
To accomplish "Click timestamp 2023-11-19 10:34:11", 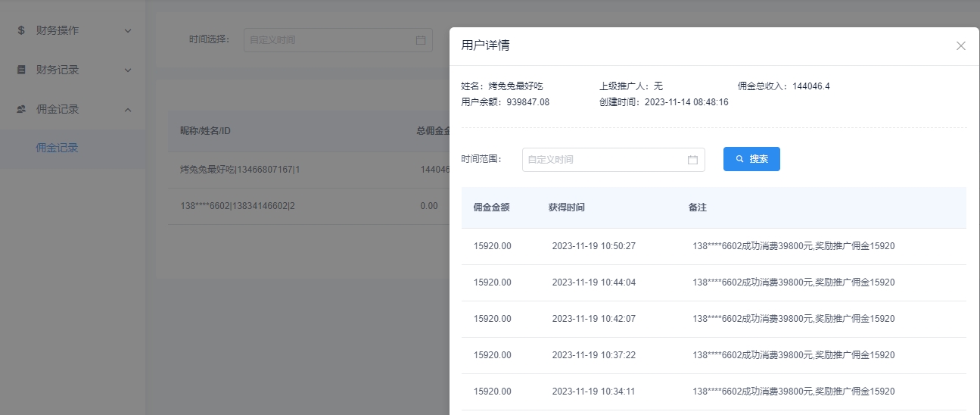I will [x=594, y=392].
